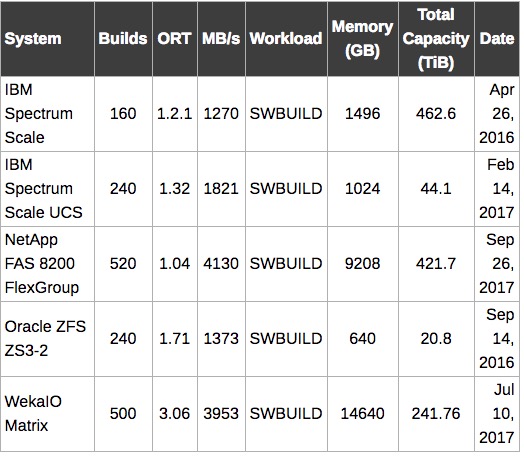
Task: Select the WekaIO Matrix system cell
Action: click(47, 414)
